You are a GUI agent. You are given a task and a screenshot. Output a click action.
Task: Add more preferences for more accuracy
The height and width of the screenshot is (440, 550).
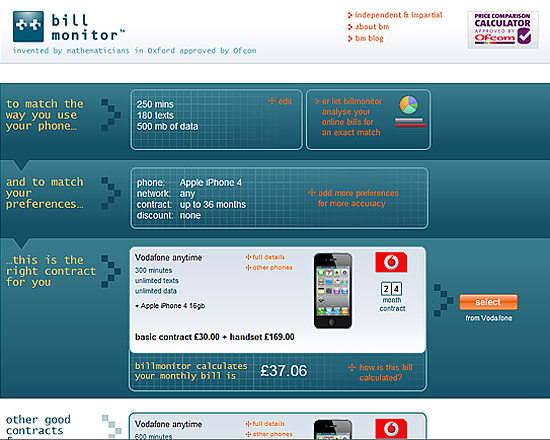pos(354,198)
